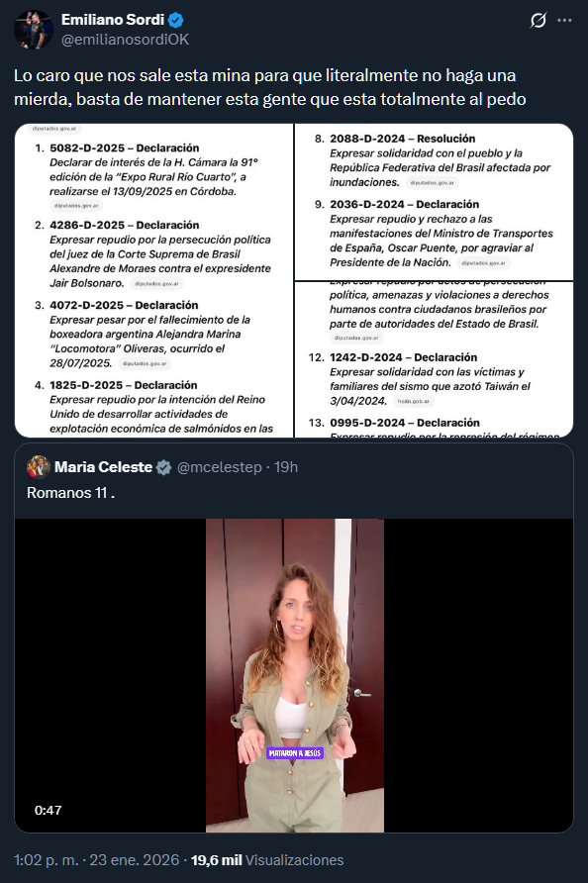Open the @mcelestep handle in quoted tweet
Image resolution: width=588 pixels, height=883 pixels.
click(x=220, y=467)
